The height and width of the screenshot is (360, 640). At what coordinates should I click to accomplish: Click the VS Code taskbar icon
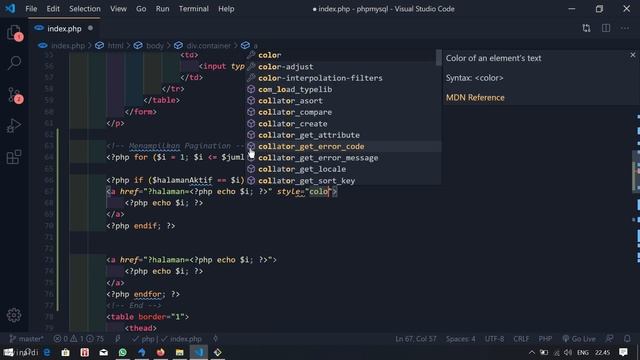(198, 352)
